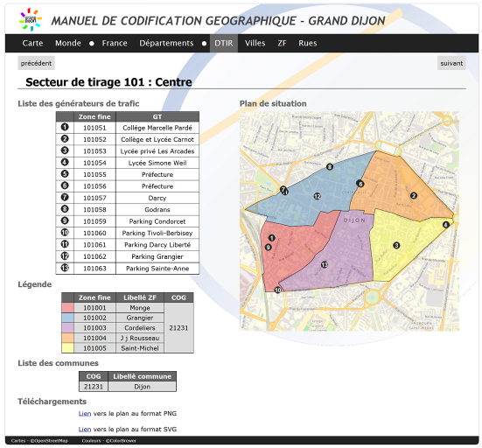Click the précédent button

point(36,63)
